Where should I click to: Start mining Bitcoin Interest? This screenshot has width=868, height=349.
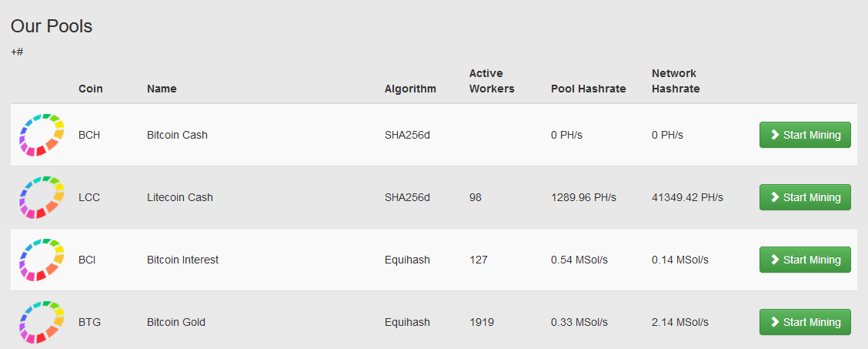pos(805,260)
